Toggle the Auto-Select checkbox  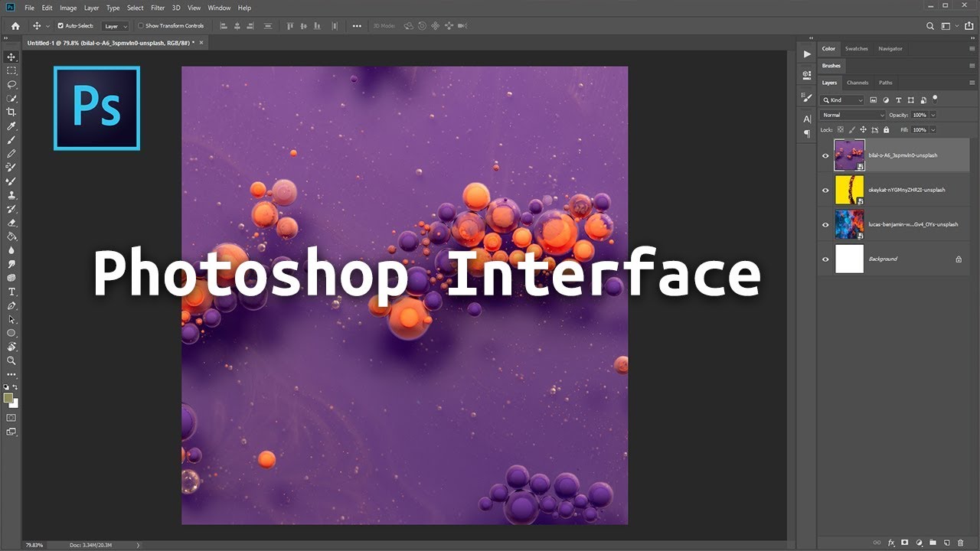click(60, 26)
